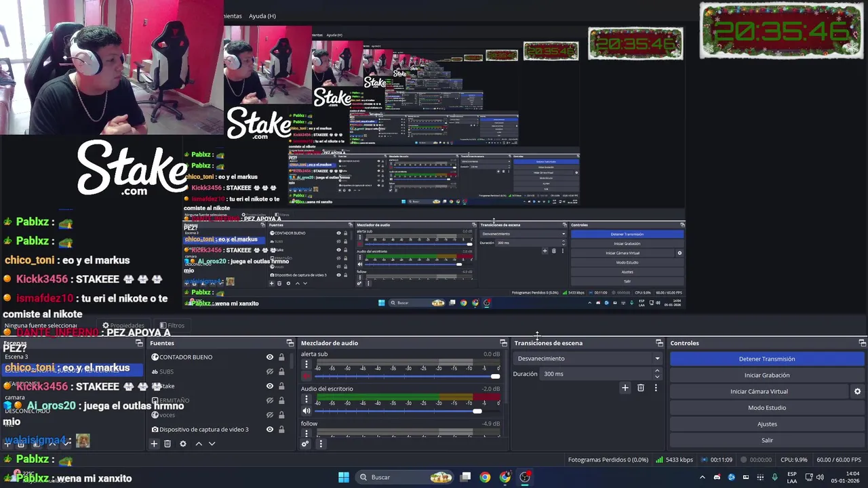Click the ESP LAA language indicator
868x488 pixels.
[x=792, y=477]
